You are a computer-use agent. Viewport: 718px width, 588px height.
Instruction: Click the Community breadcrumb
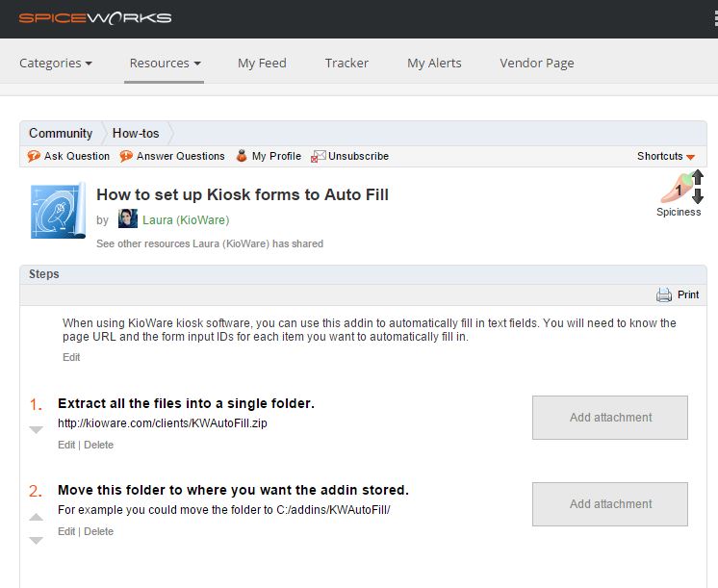tap(61, 133)
